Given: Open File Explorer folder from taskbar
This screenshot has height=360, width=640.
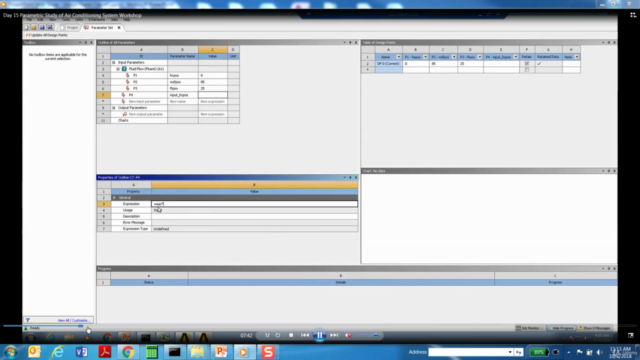Looking at the screenshot, I should (x=198, y=352).
